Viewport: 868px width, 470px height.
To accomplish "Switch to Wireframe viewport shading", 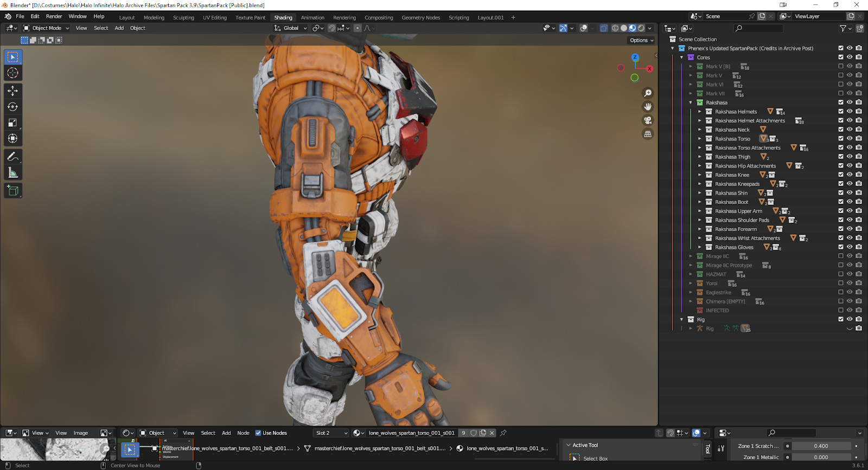I will (x=615, y=28).
